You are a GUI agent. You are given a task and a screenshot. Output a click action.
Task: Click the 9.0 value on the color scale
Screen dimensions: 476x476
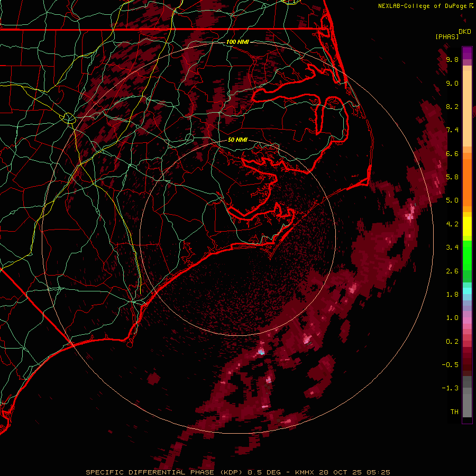pyautogui.click(x=452, y=83)
